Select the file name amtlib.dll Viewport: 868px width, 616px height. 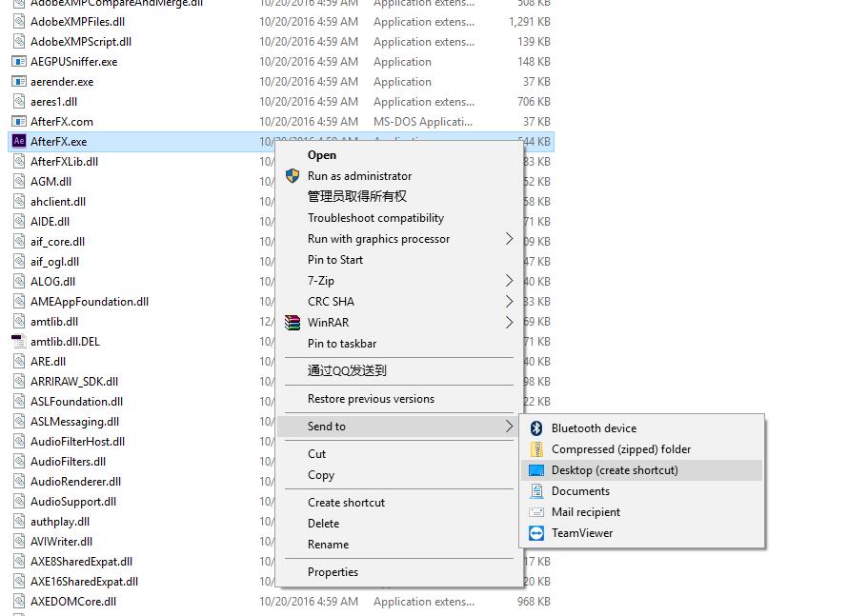(54, 321)
